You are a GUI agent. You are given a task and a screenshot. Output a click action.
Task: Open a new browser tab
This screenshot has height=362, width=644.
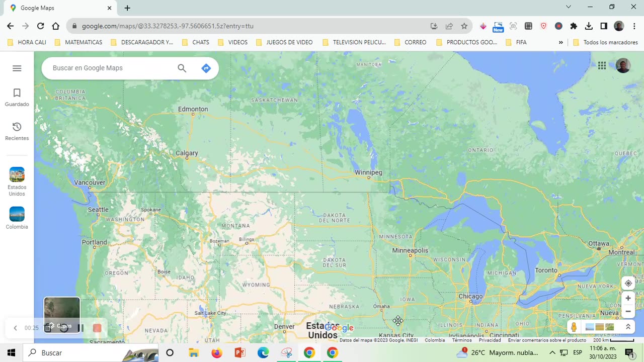pos(127,8)
